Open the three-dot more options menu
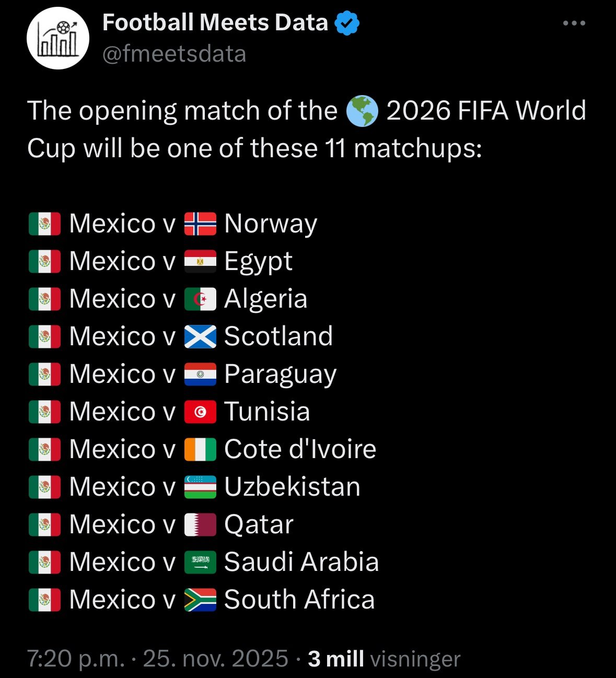This screenshot has height=678, width=616. pyautogui.click(x=574, y=24)
